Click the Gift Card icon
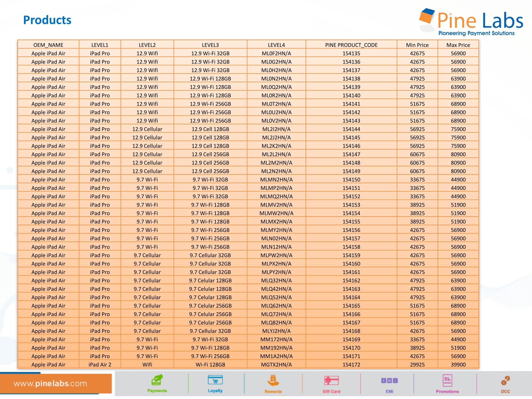 331,381
